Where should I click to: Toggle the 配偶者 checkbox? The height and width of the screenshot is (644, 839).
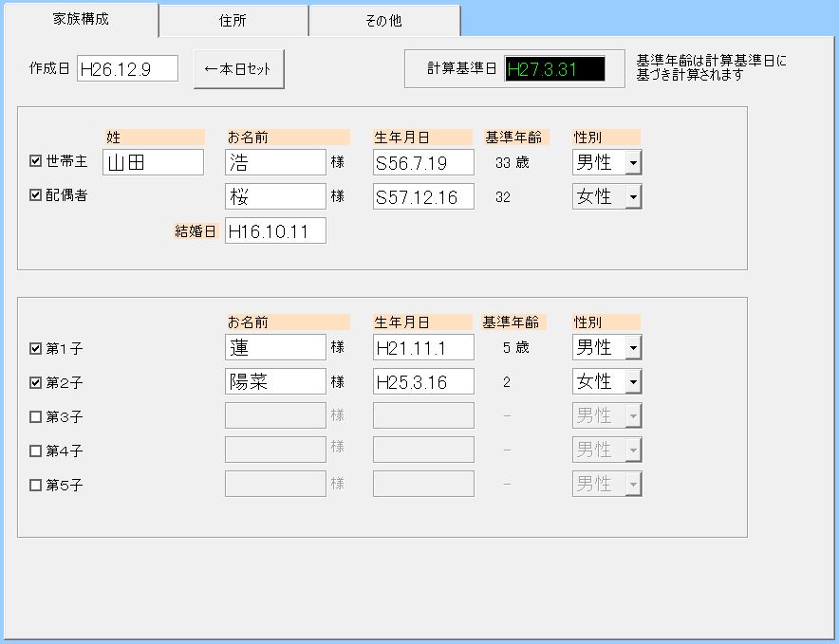36,195
